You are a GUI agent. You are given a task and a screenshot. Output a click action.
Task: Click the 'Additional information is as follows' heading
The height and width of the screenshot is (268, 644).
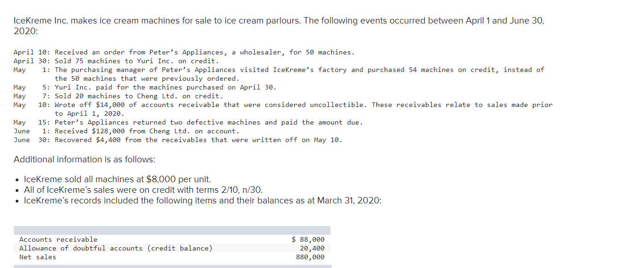point(84,160)
